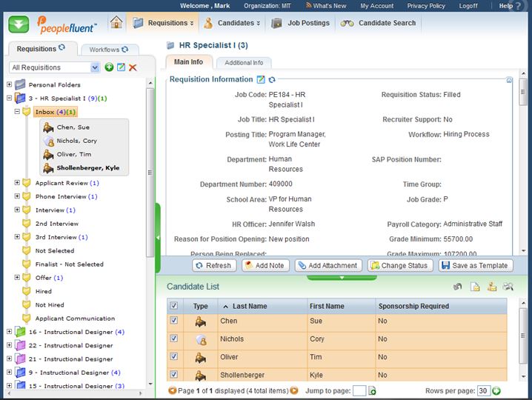Click the Add Attachment button

coord(327,265)
